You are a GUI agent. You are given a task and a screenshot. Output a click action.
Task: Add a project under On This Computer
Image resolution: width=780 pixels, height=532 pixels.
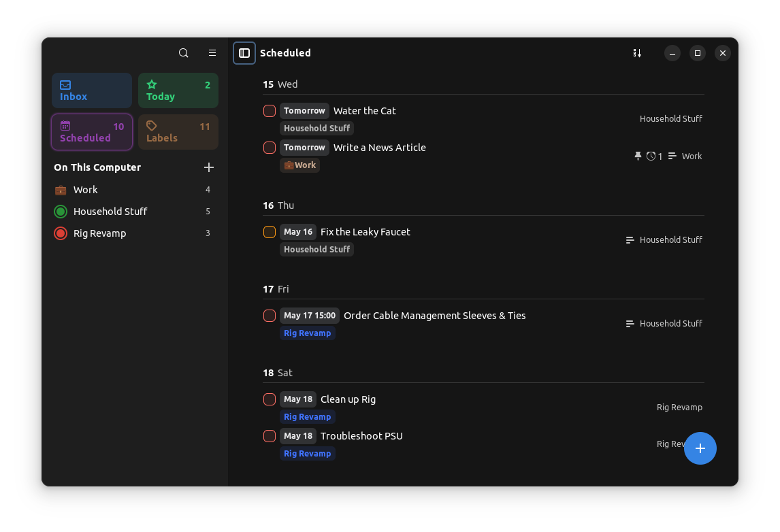(209, 167)
